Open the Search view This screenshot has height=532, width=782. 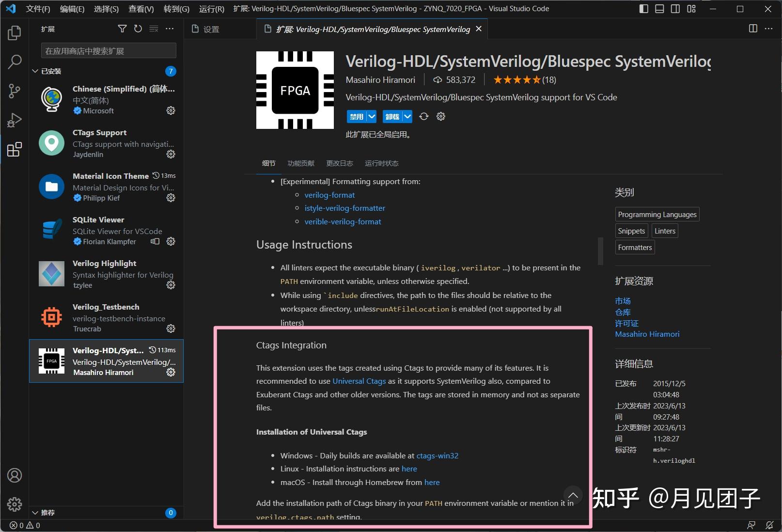pos(14,62)
